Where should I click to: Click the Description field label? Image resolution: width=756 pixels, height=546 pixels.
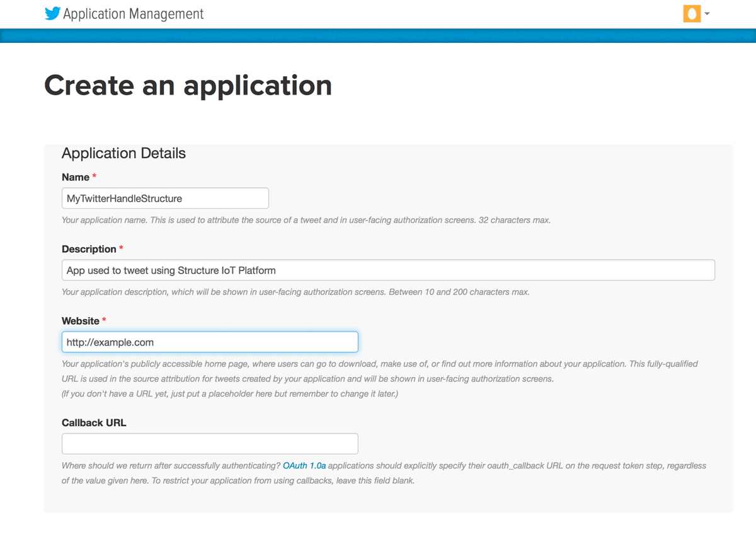[89, 249]
